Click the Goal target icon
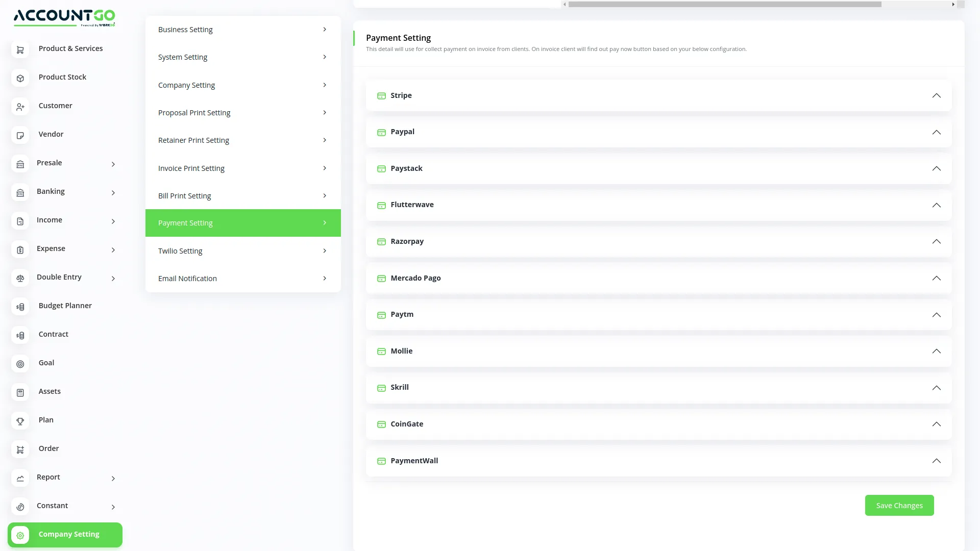This screenshot has width=980, height=551. click(x=20, y=364)
